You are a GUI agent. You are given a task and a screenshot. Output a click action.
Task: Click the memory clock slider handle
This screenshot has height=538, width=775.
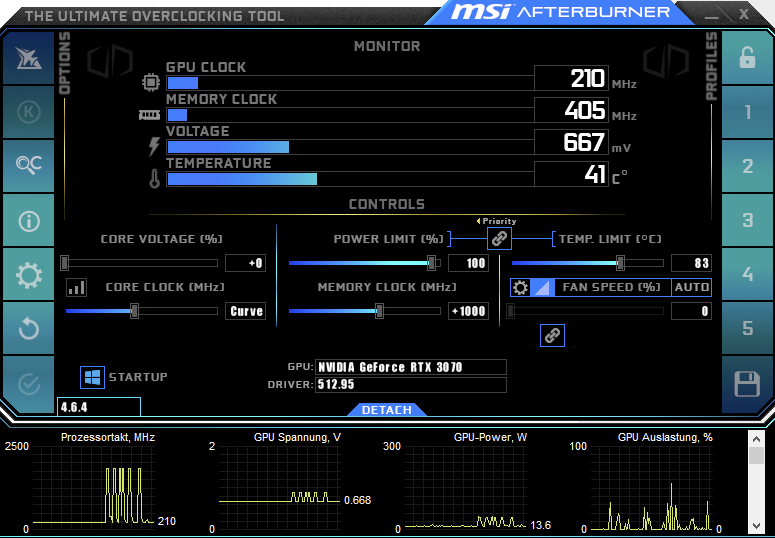pyautogui.click(x=379, y=311)
